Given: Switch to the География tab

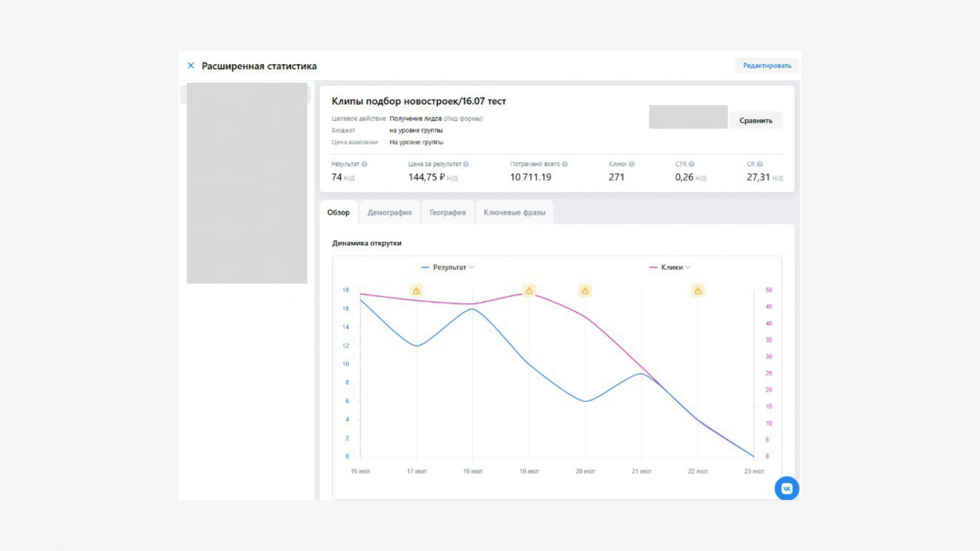Looking at the screenshot, I should pyautogui.click(x=447, y=212).
